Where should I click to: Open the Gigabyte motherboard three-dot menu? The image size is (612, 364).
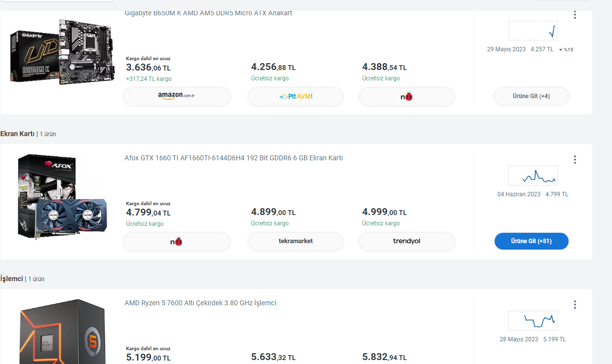click(575, 15)
